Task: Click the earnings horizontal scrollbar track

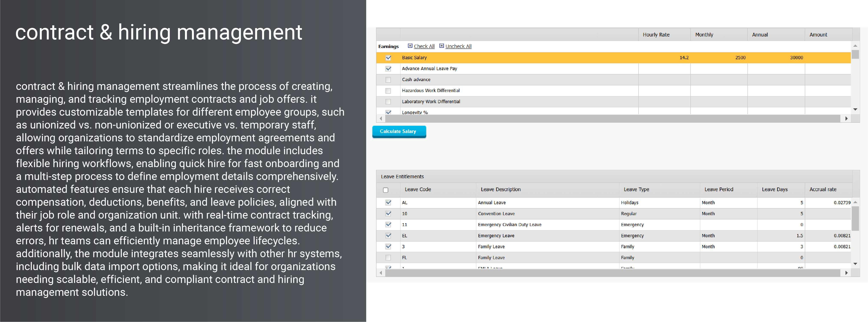Action: click(613, 118)
